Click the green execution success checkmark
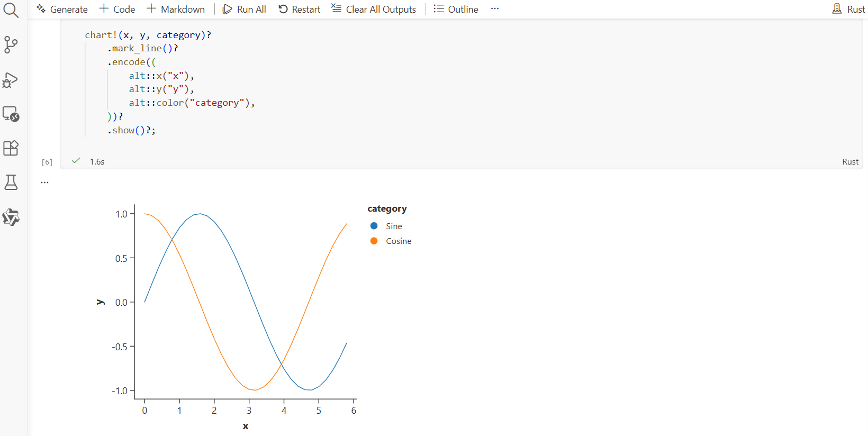 tap(76, 160)
